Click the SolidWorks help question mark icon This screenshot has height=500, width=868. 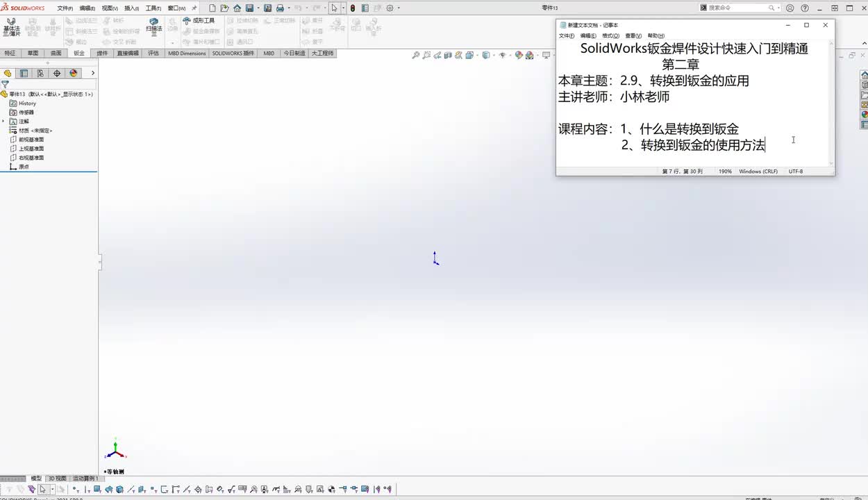(x=805, y=8)
